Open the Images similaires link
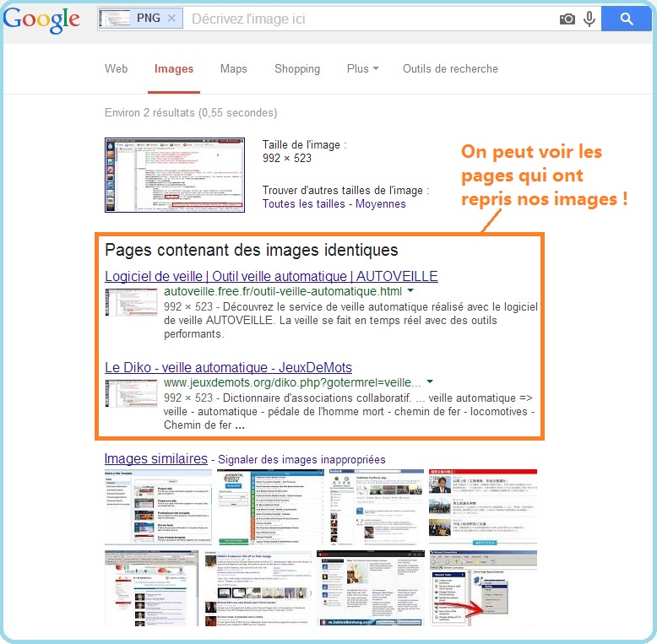The height and width of the screenshot is (644, 657). 155,458
